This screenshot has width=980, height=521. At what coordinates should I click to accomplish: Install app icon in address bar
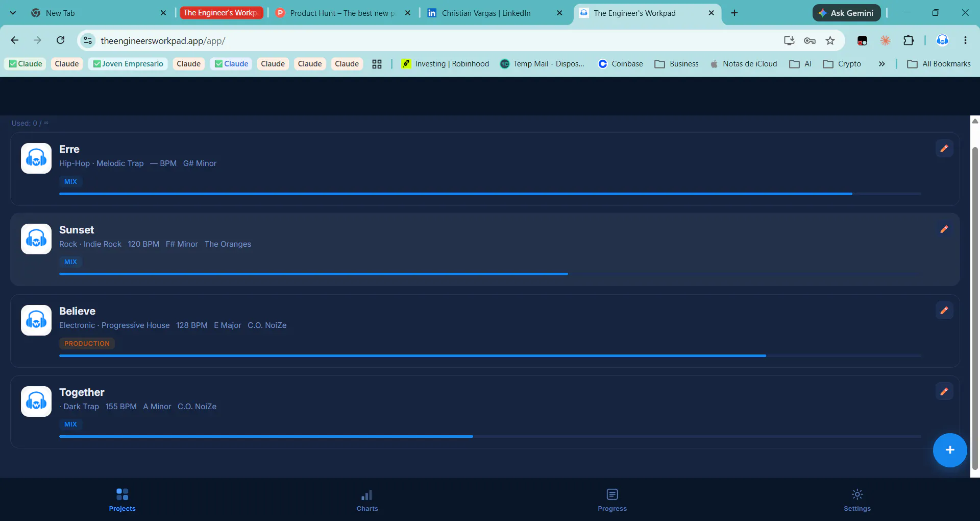point(789,40)
